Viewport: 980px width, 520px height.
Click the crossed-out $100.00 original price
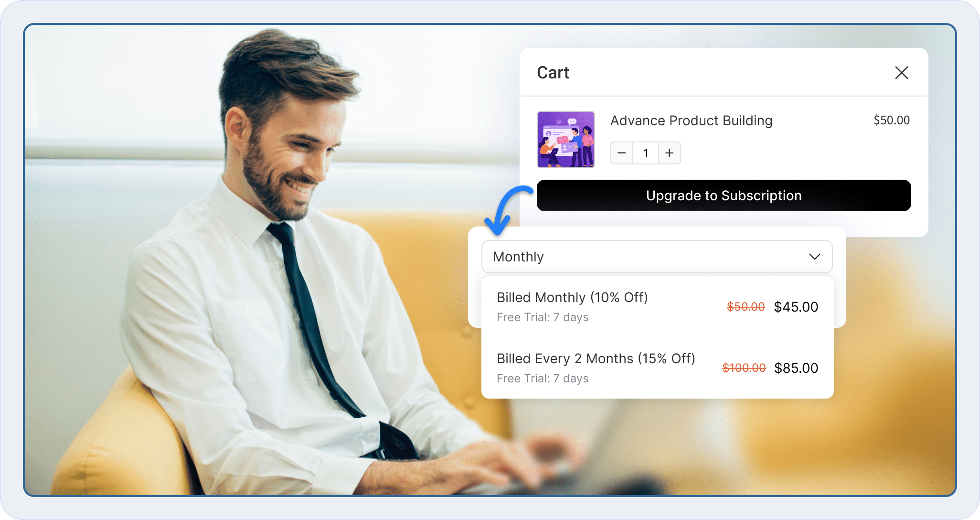click(x=744, y=368)
